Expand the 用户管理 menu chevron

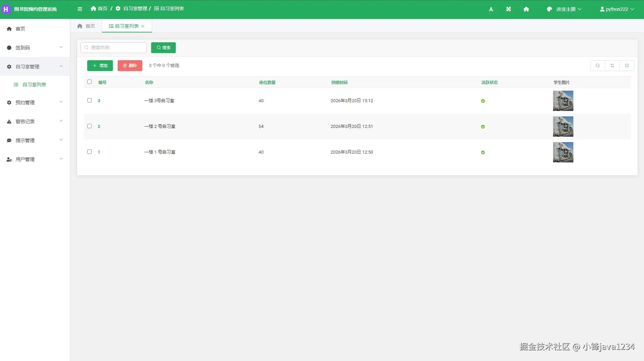tap(61, 159)
